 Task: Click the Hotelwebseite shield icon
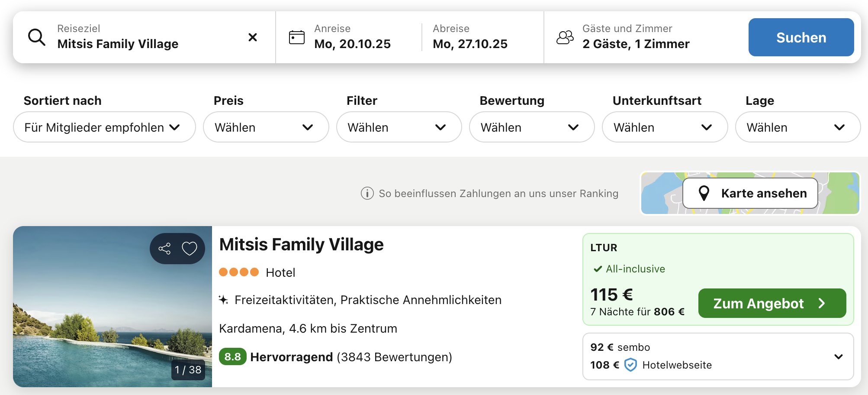(631, 365)
